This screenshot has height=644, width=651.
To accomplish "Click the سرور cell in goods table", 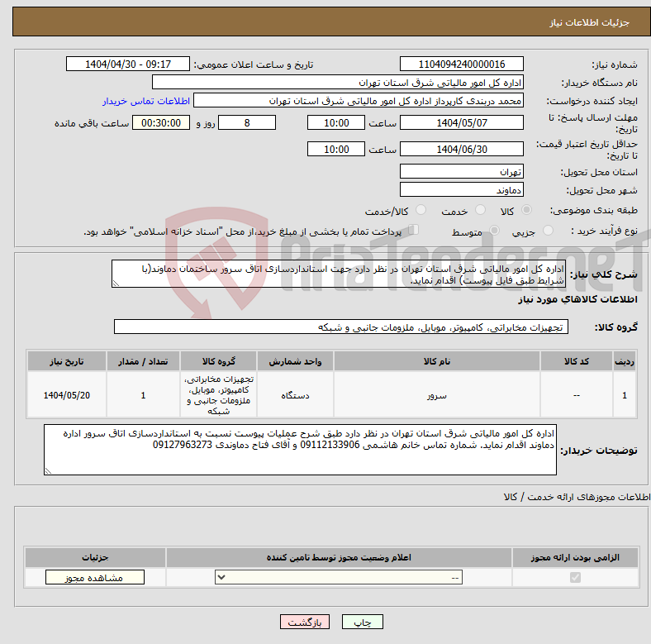I will [437, 395].
